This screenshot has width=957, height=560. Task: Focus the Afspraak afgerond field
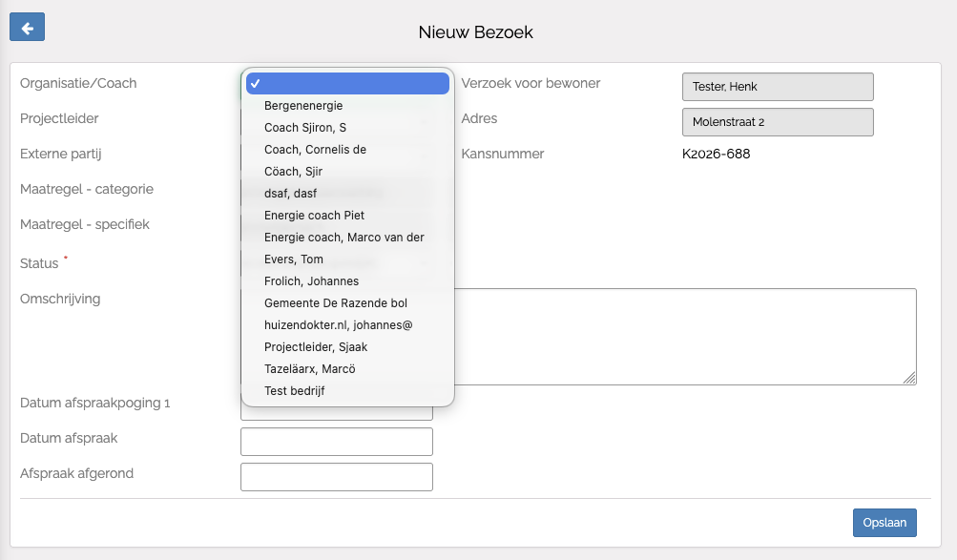(337, 477)
